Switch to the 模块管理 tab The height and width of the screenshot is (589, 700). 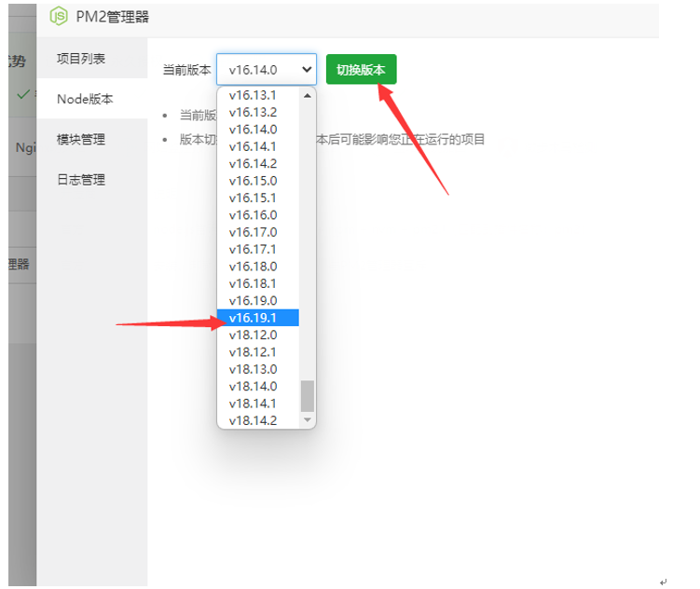pos(92,139)
